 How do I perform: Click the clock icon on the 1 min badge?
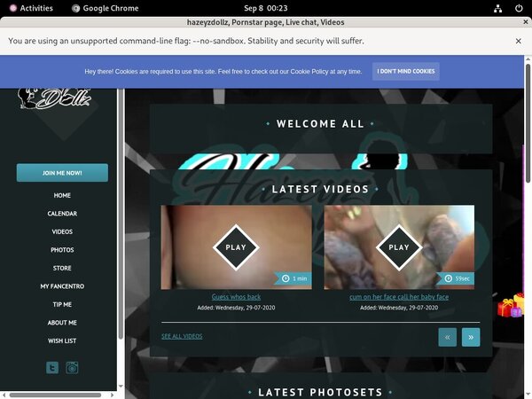tap(286, 278)
